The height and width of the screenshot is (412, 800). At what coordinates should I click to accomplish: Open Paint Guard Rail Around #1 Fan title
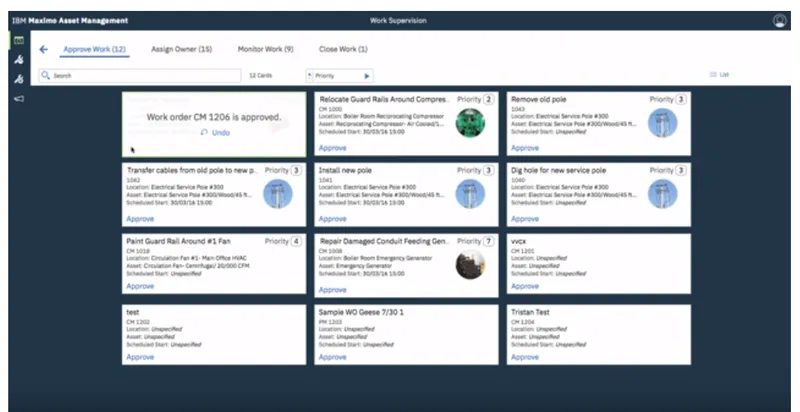[x=178, y=241]
